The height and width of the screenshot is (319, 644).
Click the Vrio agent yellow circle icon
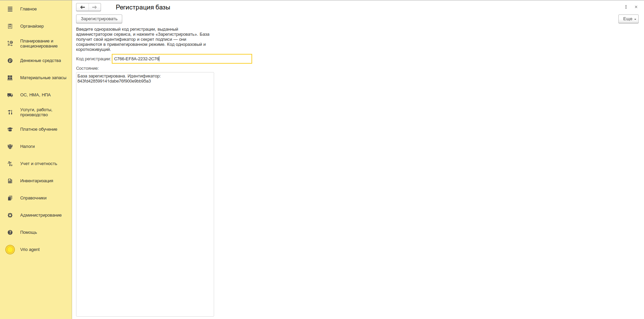pyautogui.click(x=10, y=250)
